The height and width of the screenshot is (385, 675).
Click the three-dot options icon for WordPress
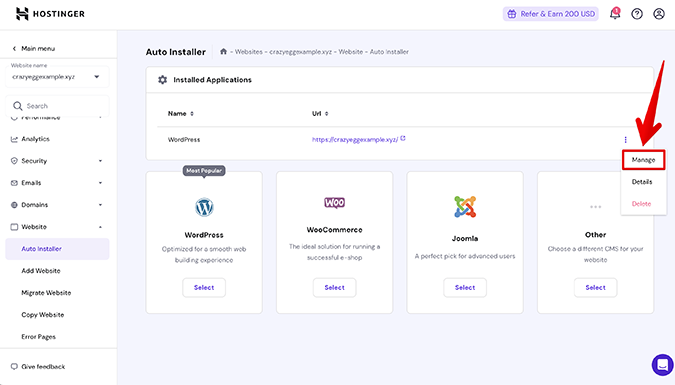(625, 140)
